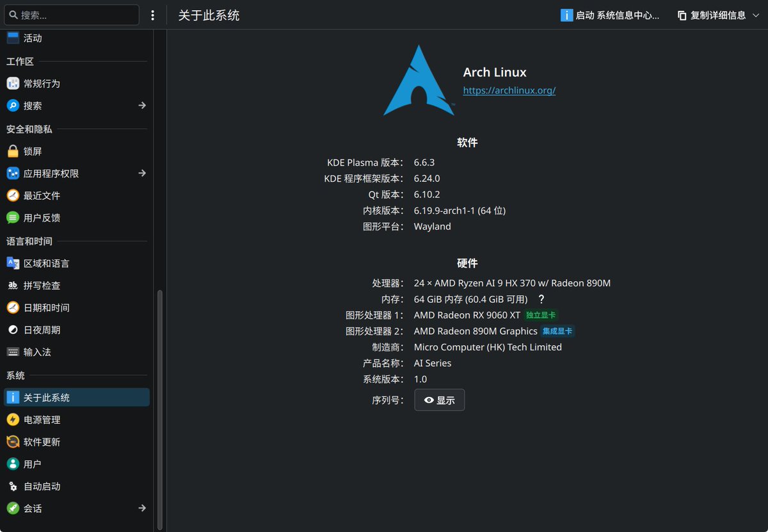The image size is (768, 532).
Task: Click the 搜索 magnifier icon in sidebar
Action: 13,106
